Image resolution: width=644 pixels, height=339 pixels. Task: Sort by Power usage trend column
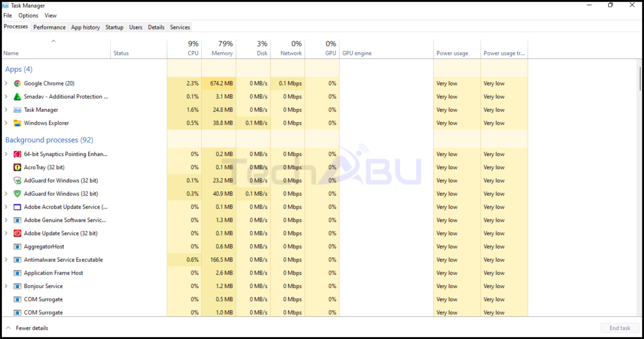(504, 48)
